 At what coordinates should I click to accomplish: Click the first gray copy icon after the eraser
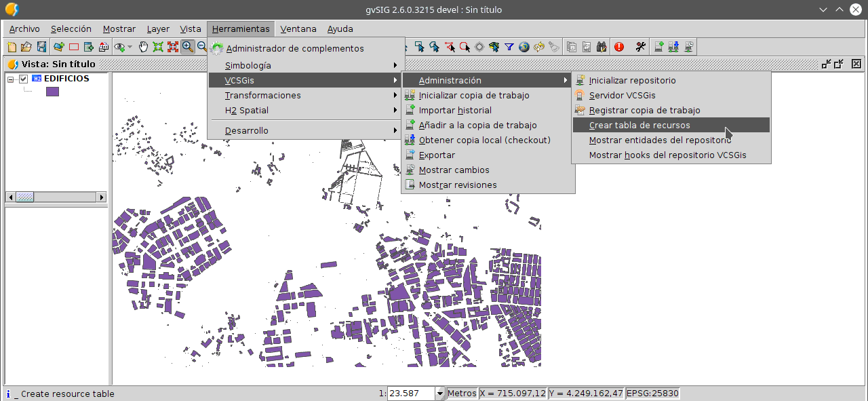[x=572, y=47]
